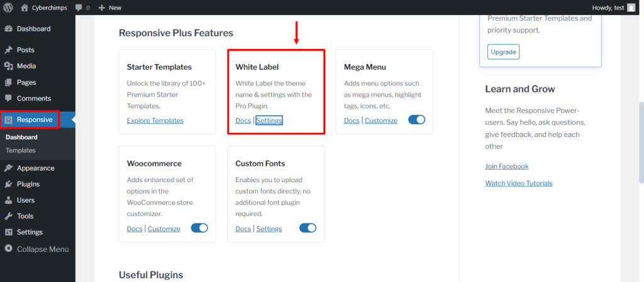Click the Media icon in sidebar
The height and width of the screenshot is (282, 644).
click(x=8, y=66)
